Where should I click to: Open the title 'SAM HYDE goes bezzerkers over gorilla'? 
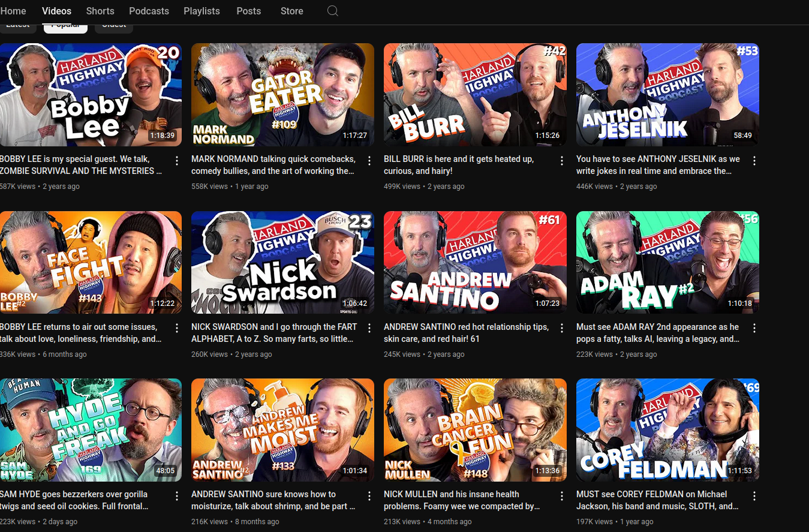coord(74,500)
